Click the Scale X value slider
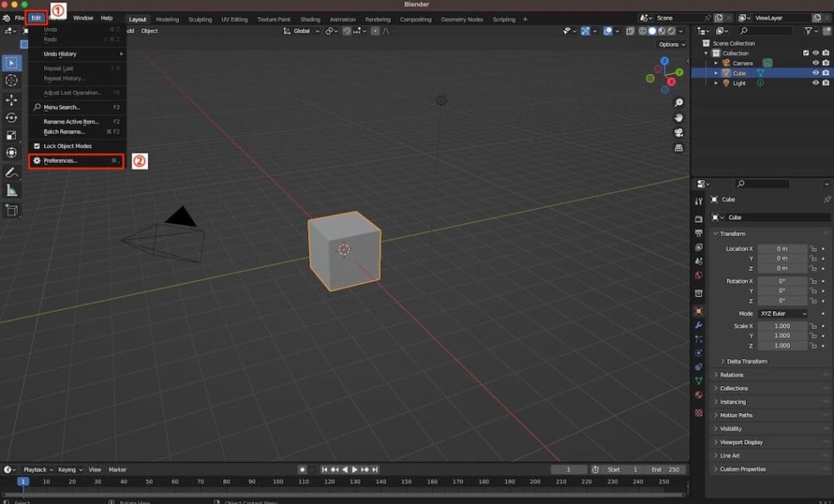The height and width of the screenshot is (504, 834). tap(780, 325)
